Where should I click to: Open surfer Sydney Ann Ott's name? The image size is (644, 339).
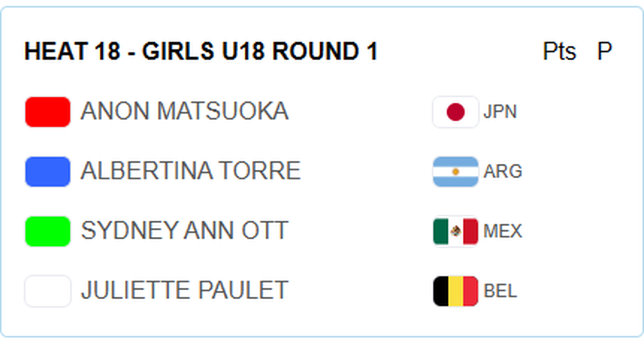point(184,231)
